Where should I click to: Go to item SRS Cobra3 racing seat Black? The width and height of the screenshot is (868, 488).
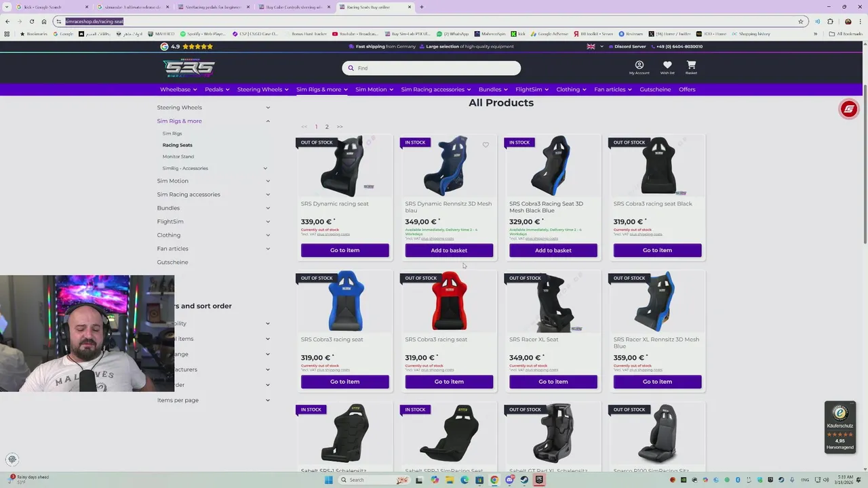pos(657,250)
